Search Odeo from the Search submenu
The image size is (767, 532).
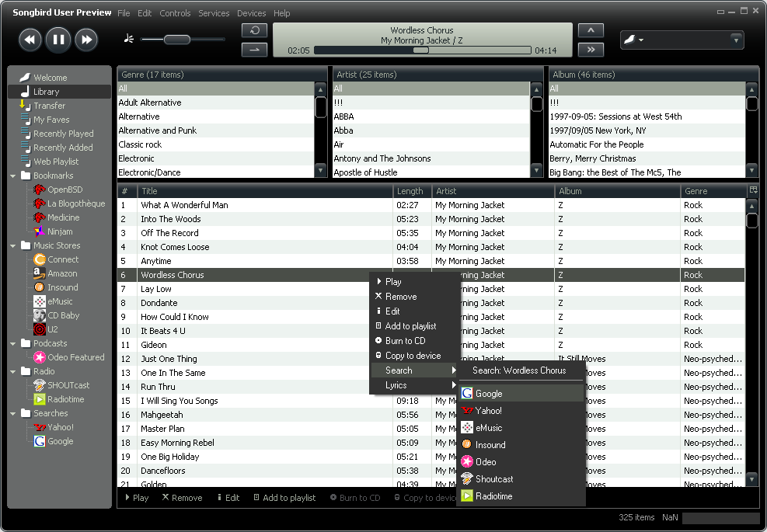pos(521,461)
